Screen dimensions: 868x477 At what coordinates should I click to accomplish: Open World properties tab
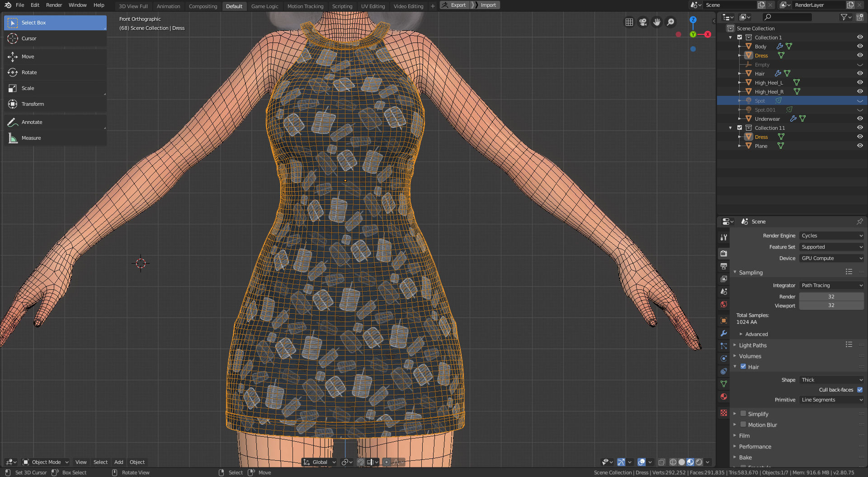pos(724,304)
